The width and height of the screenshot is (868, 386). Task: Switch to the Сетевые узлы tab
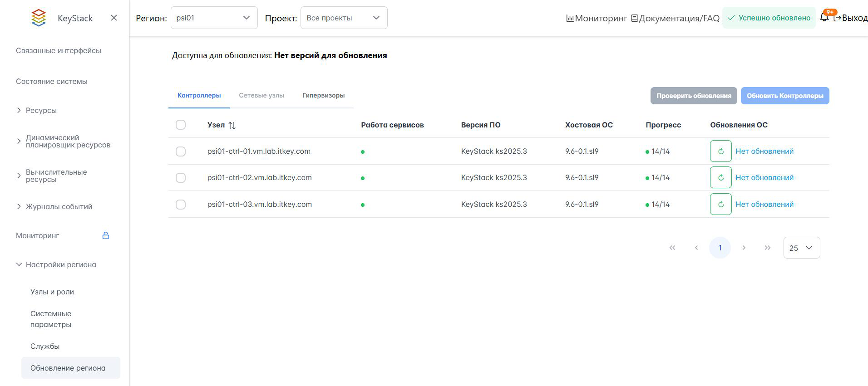click(x=261, y=95)
